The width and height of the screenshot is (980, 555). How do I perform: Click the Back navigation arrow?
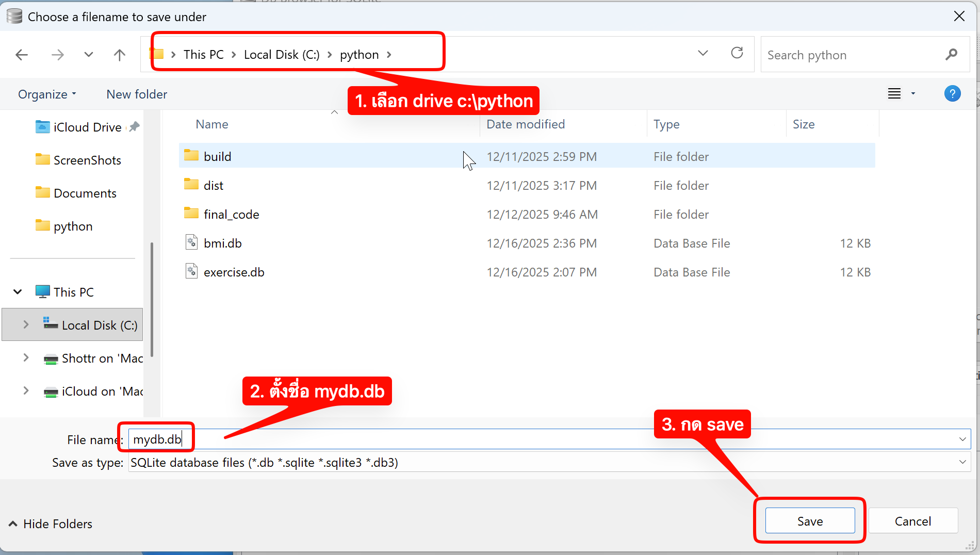22,55
